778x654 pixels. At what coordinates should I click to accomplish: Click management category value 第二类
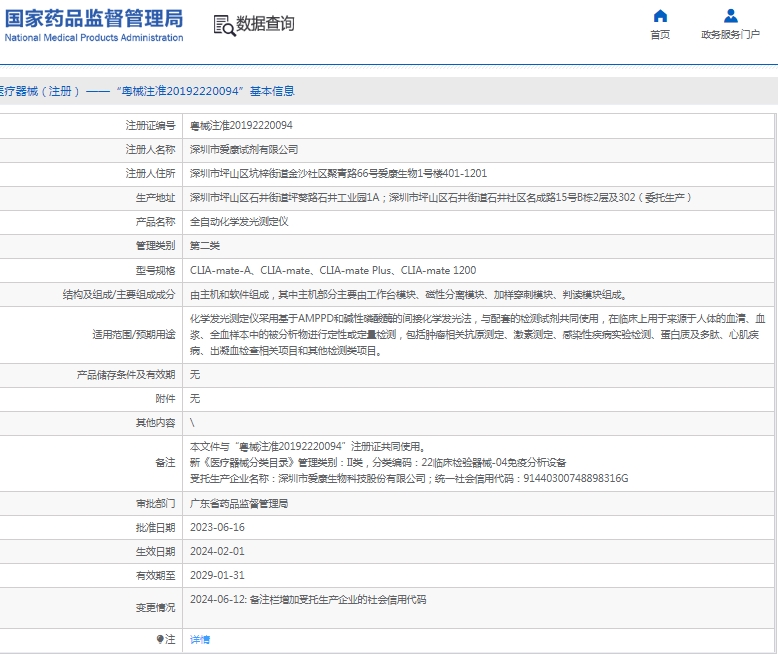(x=205, y=246)
